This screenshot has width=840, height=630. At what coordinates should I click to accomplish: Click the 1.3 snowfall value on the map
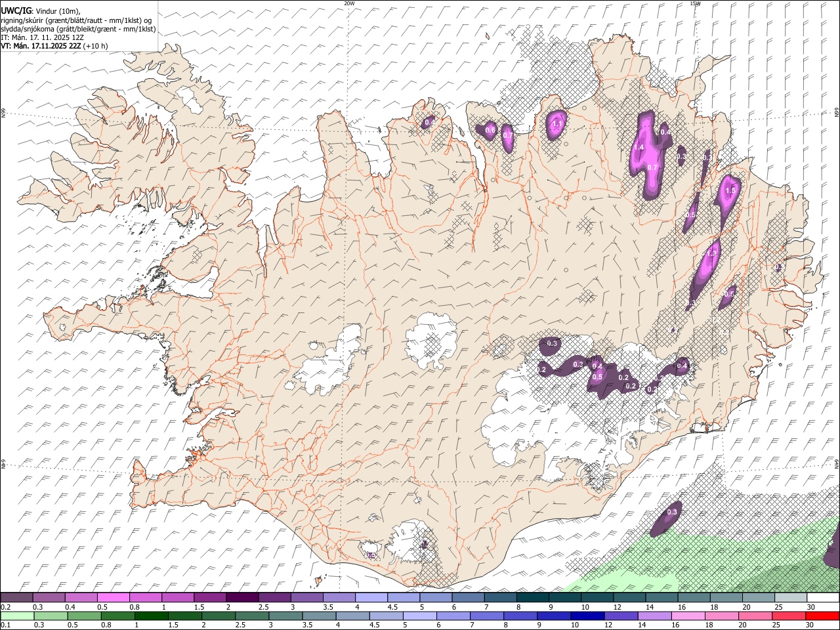711,253
